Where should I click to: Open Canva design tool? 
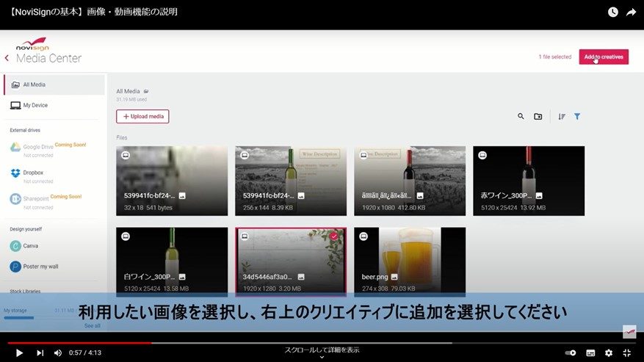click(x=25, y=246)
